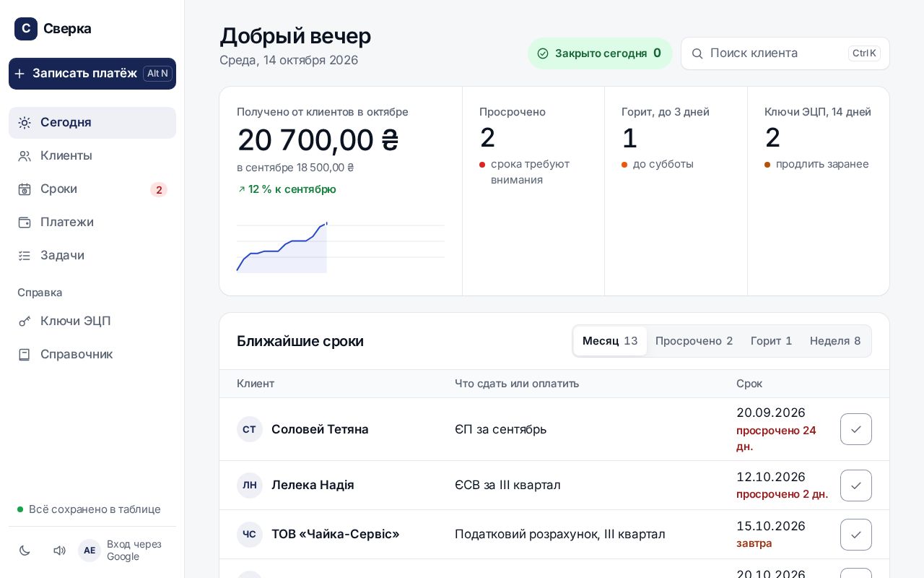The height and width of the screenshot is (578, 924).
Task: Click the просрочено 24 дн. label
Action: (x=776, y=439)
